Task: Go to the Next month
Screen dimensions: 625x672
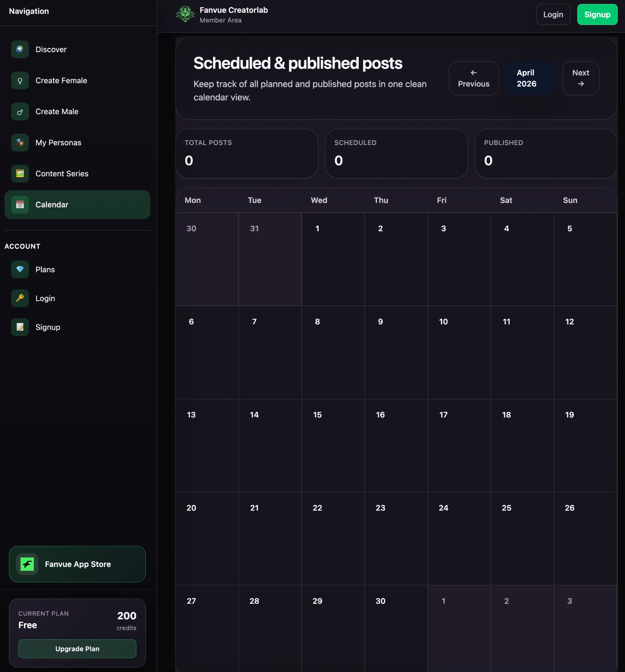Action: pos(580,78)
